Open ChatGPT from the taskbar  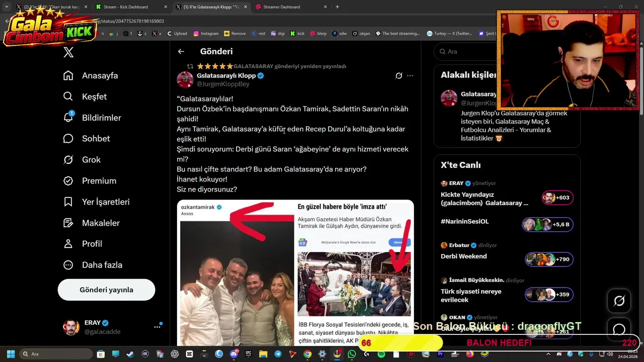[x=175, y=354]
